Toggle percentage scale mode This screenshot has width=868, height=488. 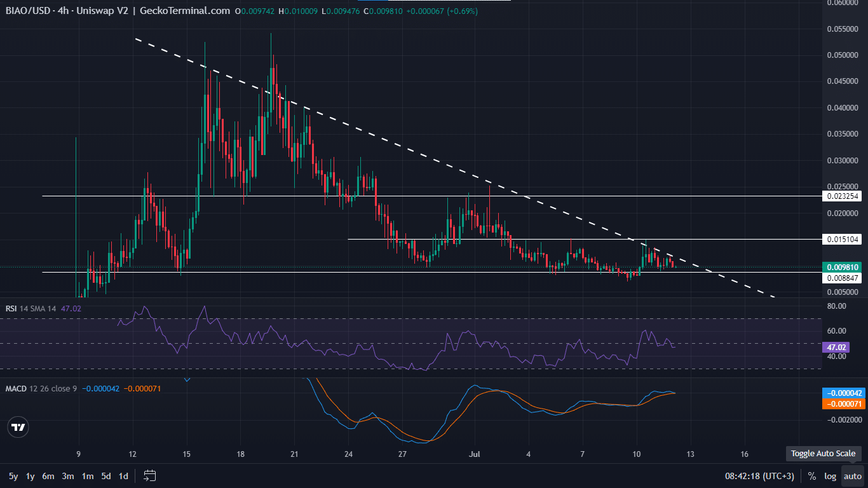tap(812, 476)
